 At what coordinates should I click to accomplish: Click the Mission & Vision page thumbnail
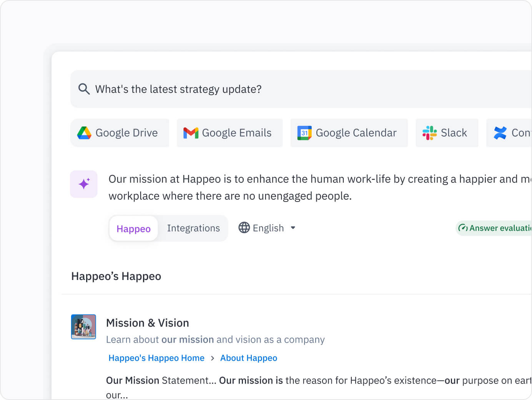pyautogui.click(x=83, y=327)
